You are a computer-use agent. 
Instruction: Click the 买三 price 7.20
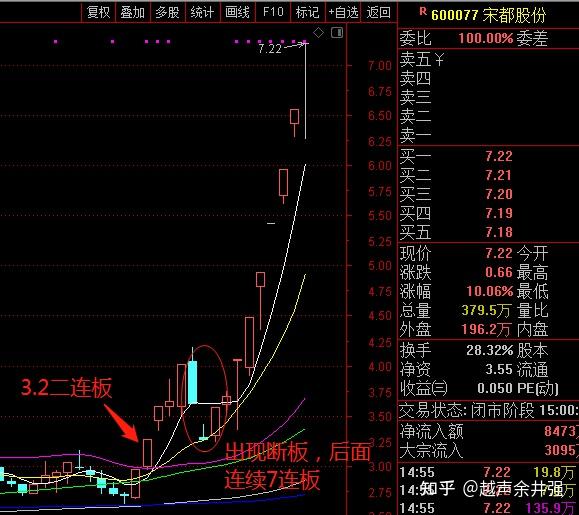pos(499,194)
